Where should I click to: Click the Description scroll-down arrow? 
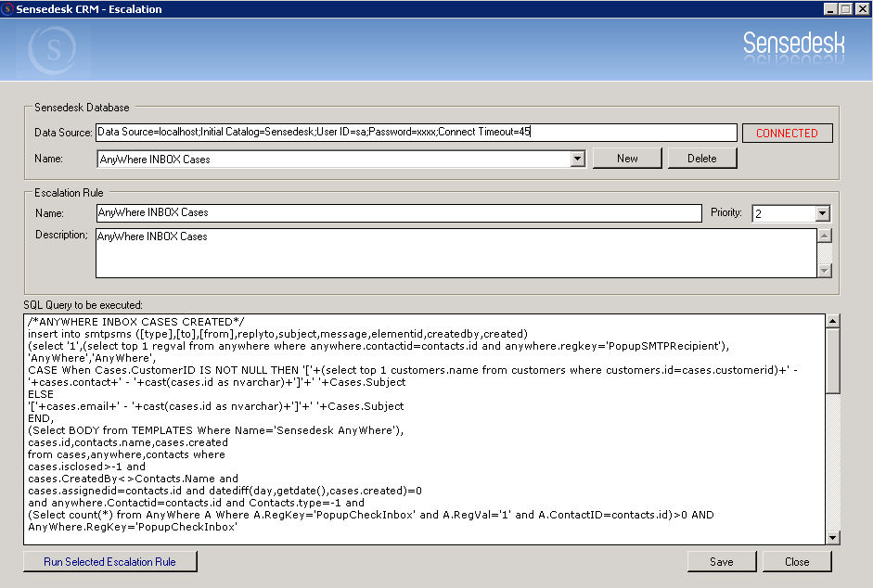pos(825,271)
